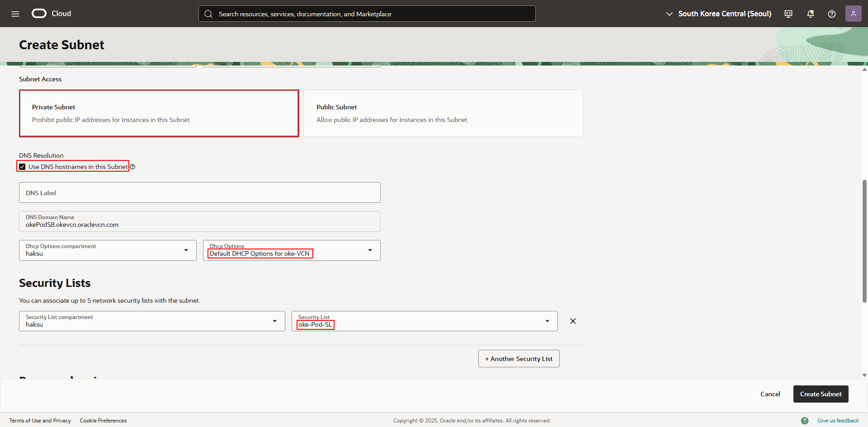
Task: Open Cloud Shell developer tools icon
Action: (788, 14)
